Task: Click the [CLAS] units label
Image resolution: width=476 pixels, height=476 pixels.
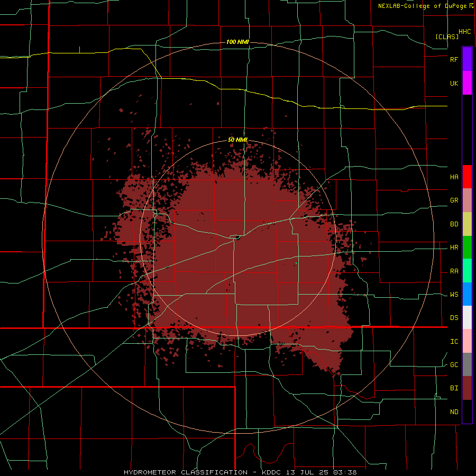Action: tap(447, 36)
